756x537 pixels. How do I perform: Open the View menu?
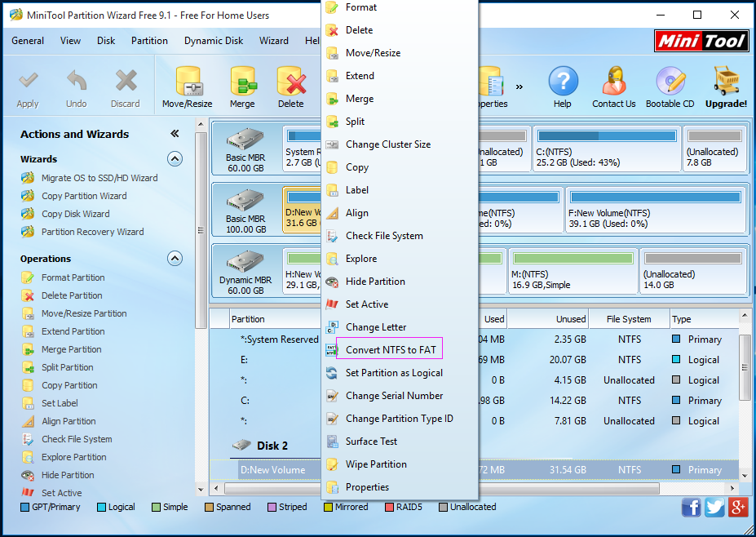click(x=70, y=41)
